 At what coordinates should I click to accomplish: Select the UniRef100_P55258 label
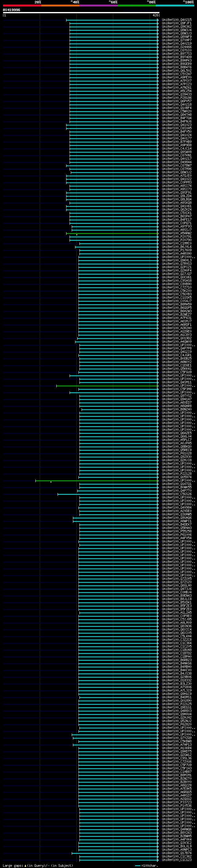[x=177, y=531]
